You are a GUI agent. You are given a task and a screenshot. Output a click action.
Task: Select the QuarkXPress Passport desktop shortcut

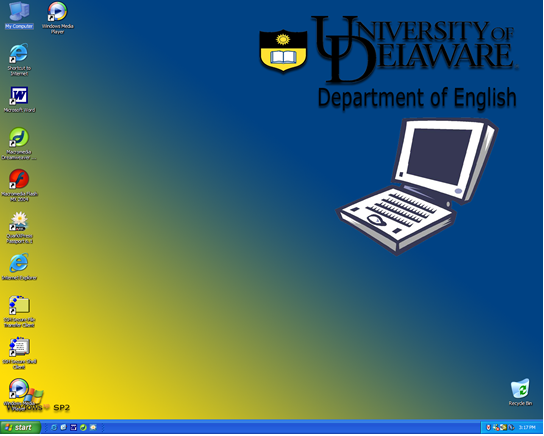(19, 228)
